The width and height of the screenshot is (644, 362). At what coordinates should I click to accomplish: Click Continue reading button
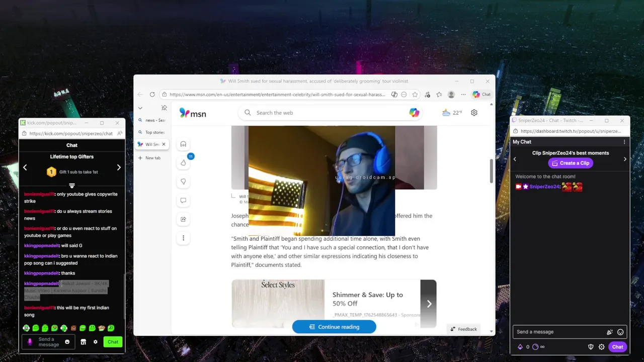[334, 327]
